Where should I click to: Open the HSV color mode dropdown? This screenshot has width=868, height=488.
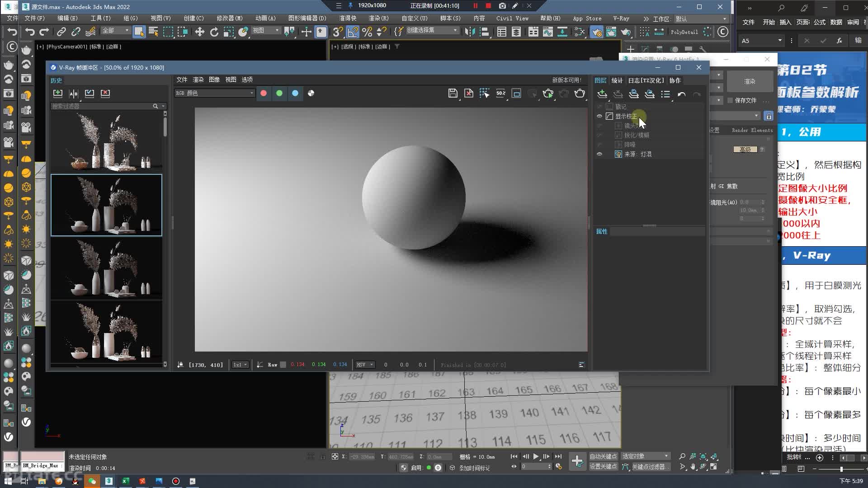pyautogui.click(x=365, y=365)
